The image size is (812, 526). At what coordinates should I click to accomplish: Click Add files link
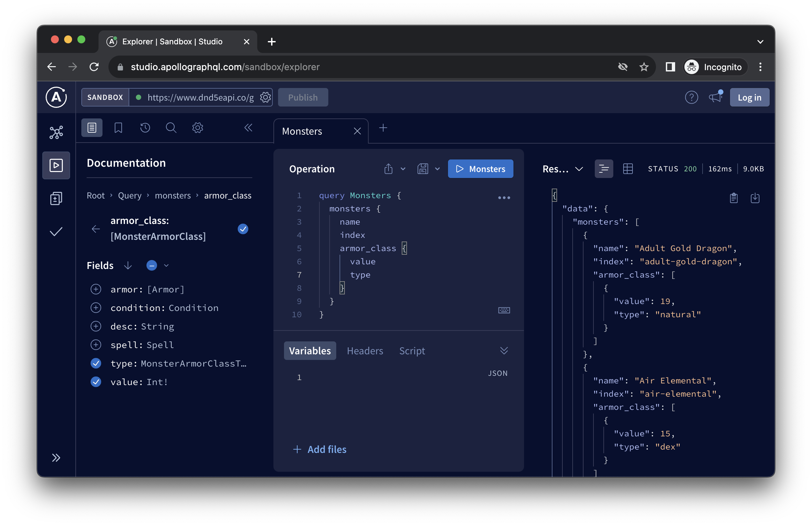coord(320,450)
